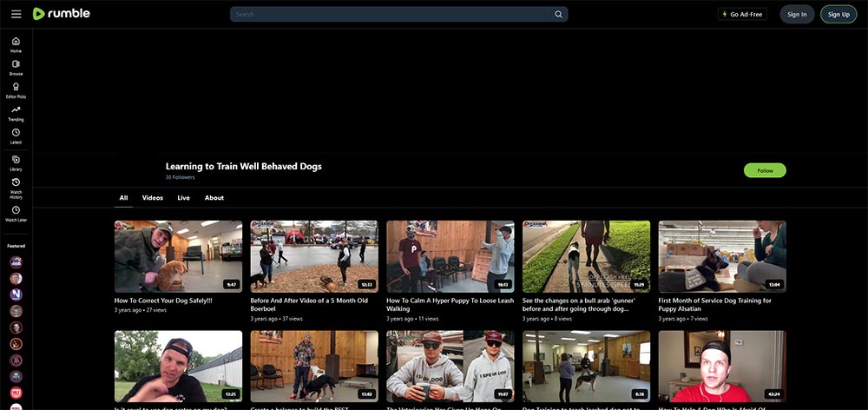Follow the dog training channel
Screen dimensions: 868x410
pyautogui.click(x=765, y=170)
